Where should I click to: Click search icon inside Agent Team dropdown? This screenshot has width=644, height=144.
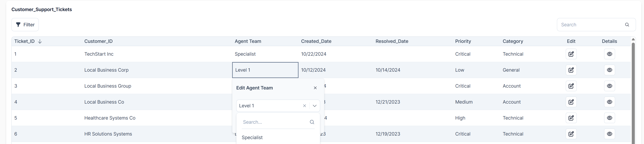tap(312, 122)
